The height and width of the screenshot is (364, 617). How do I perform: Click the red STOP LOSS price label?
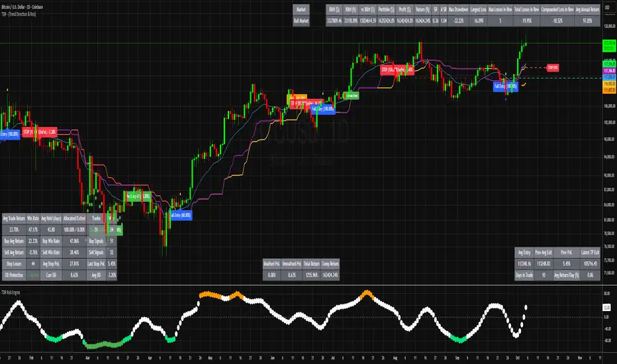pos(553,68)
